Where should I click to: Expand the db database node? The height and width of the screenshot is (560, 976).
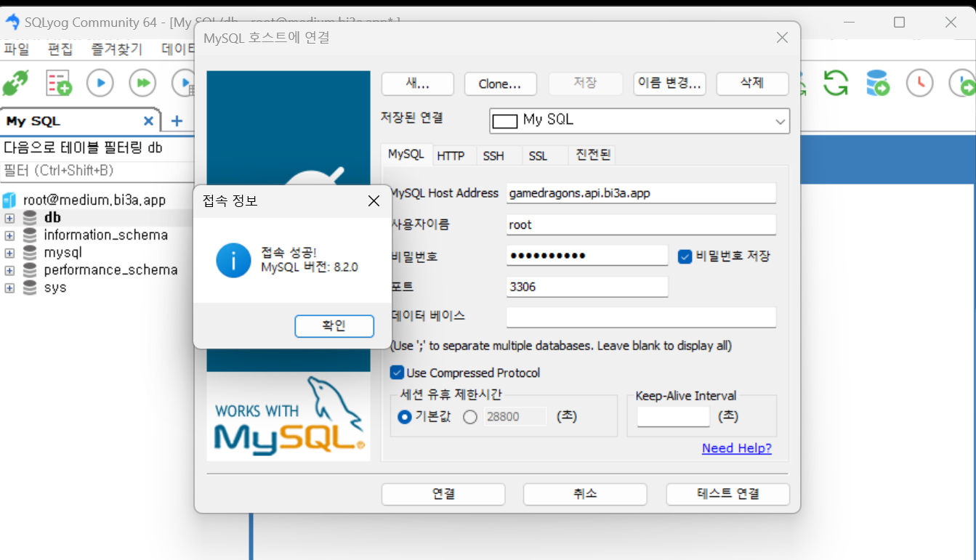pyautogui.click(x=9, y=217)
